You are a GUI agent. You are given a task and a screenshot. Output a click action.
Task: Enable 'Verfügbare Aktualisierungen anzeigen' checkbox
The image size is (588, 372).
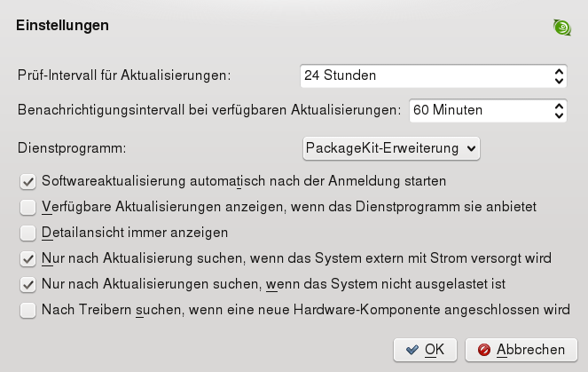click(x=27, y=207)
